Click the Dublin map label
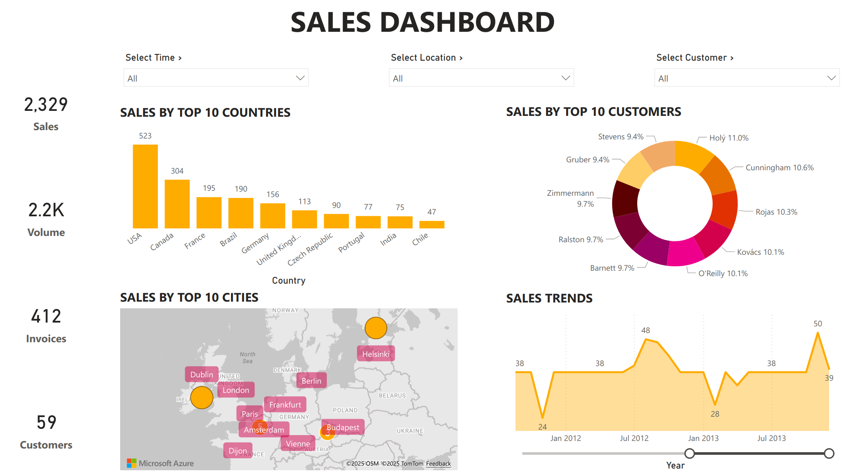Image resolution: width=868 pixels, height=474 pixels. pos(201,374)
